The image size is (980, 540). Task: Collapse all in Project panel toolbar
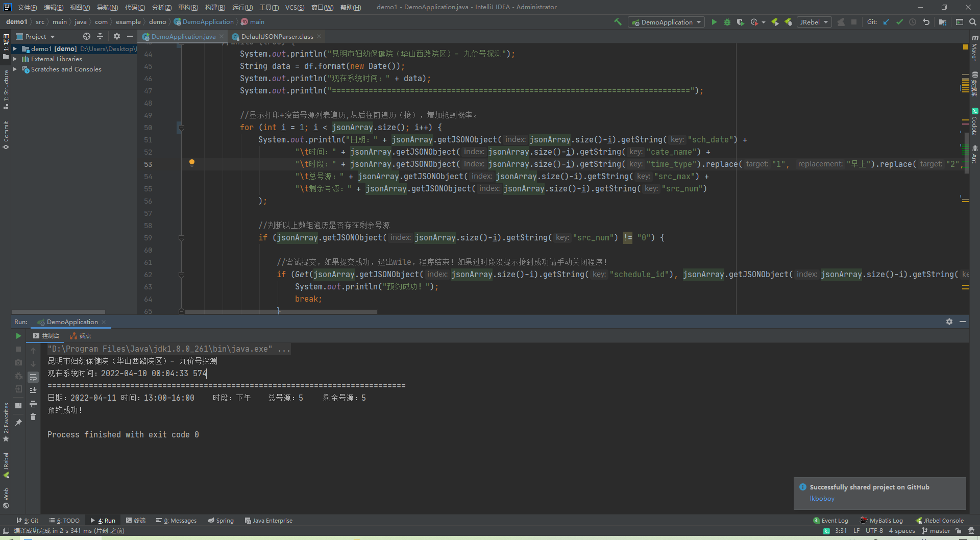tap(100, 36)
